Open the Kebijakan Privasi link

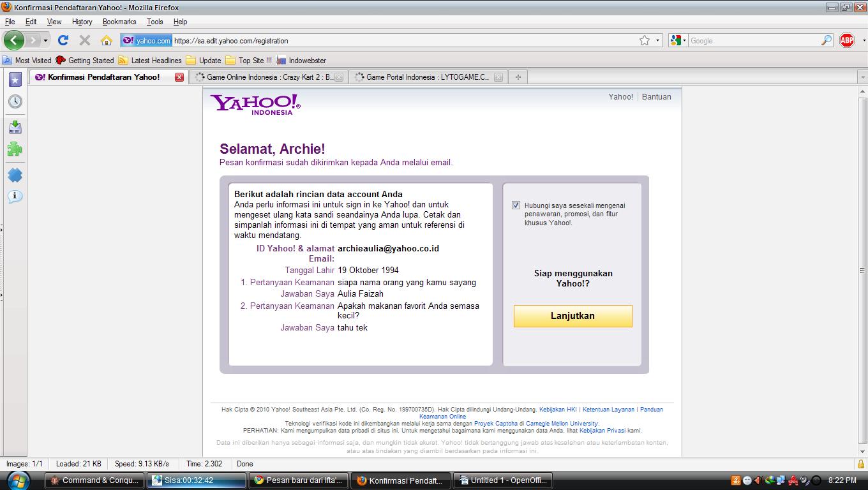point(602,431)
